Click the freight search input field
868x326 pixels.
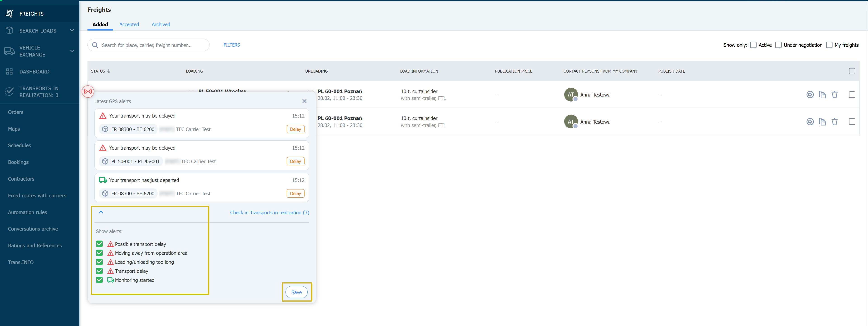148,45
